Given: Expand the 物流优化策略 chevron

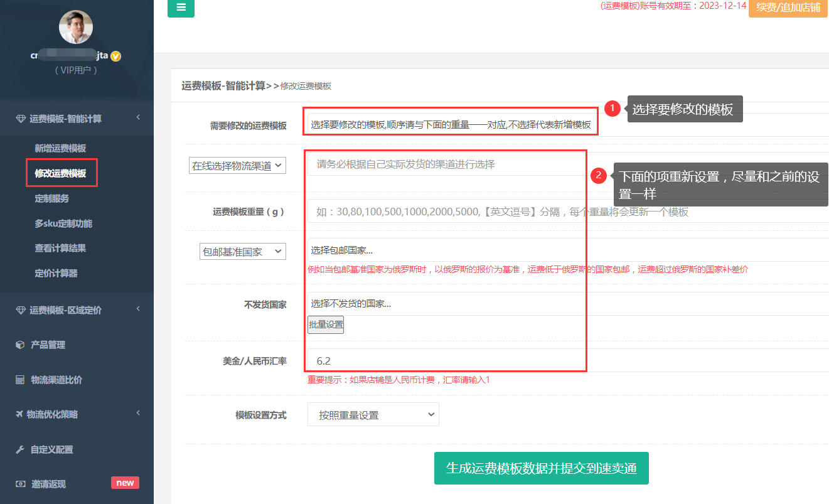Looking at the screenshot, I should click(137, 412).
